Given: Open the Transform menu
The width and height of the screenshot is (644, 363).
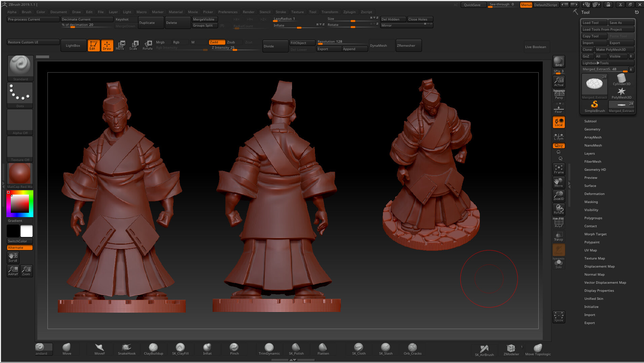Looking at the screenshot, I should (330, 12).
